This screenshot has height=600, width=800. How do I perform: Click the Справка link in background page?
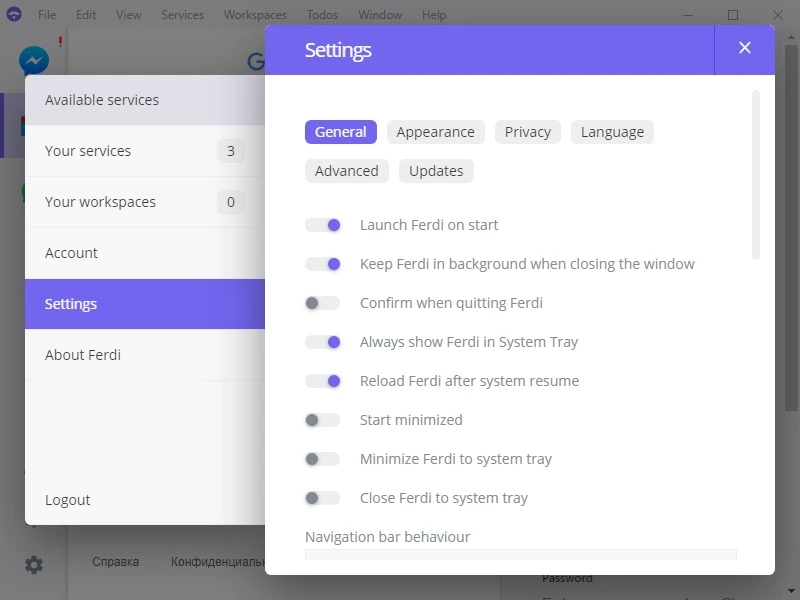tap(115, 562)
